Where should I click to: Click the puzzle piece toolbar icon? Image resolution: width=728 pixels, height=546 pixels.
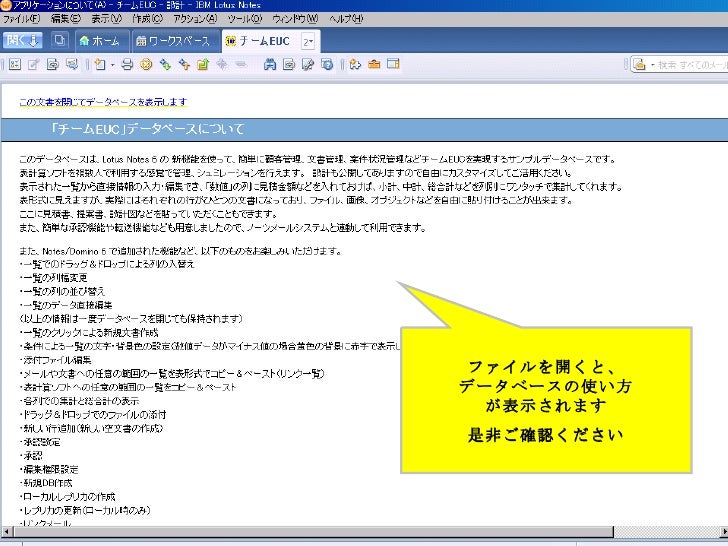(x=355, y=65)
